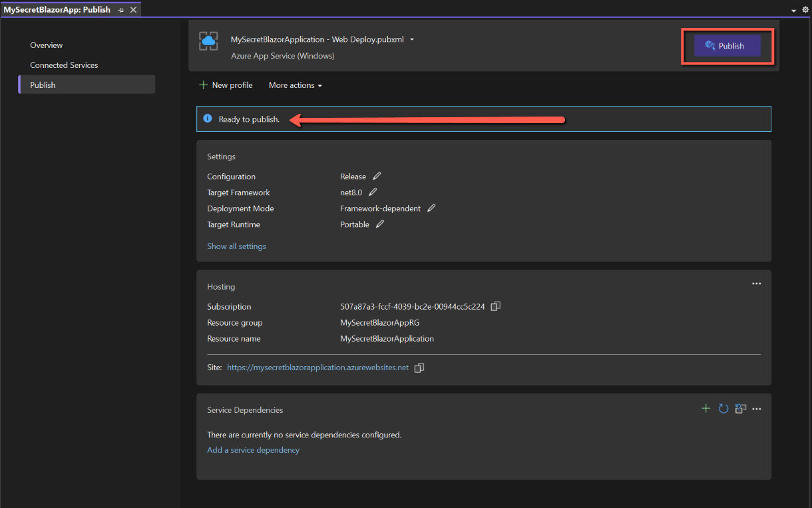Copy the site URL to clipboard
This screenshot has height=508, width=812.
click(419, 368)
